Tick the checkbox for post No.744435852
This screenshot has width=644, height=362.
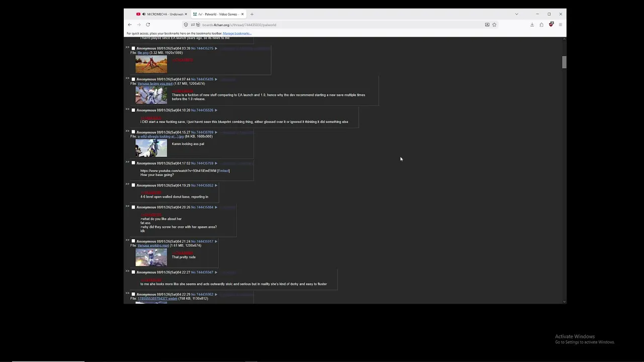tap(133, 186)
